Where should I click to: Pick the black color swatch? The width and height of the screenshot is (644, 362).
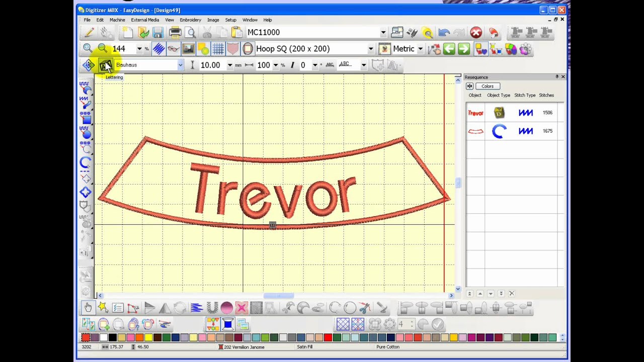pos(113,338)
